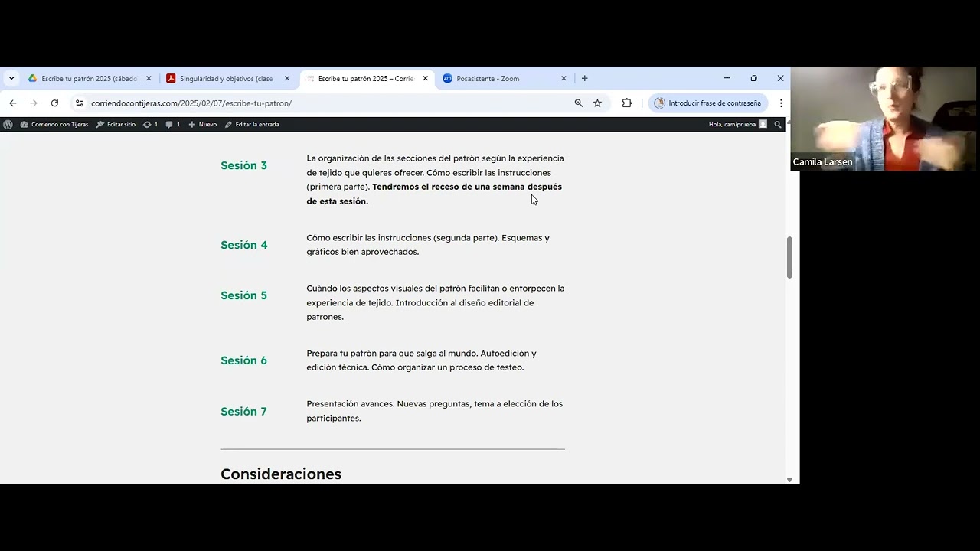Click the 'Sesión 5' heading
Screen dimensions: 980x551
coord(243,295)
